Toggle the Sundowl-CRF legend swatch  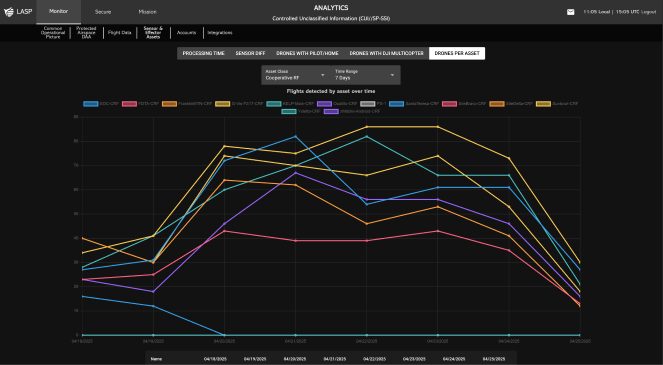tap(543, 104)
